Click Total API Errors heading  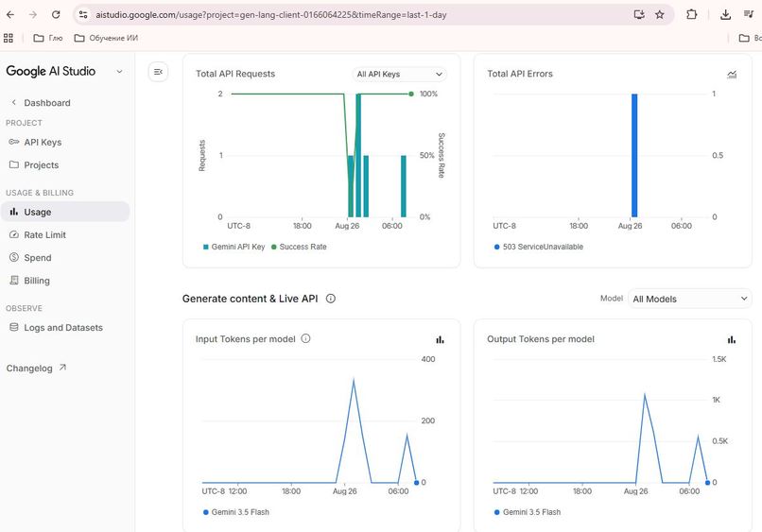pyautogui.click(x=520, y=74)
